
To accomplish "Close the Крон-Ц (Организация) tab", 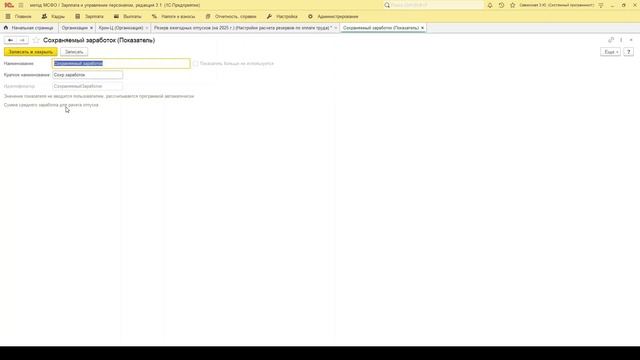I will pyautogui.click(x=147, y=28).
